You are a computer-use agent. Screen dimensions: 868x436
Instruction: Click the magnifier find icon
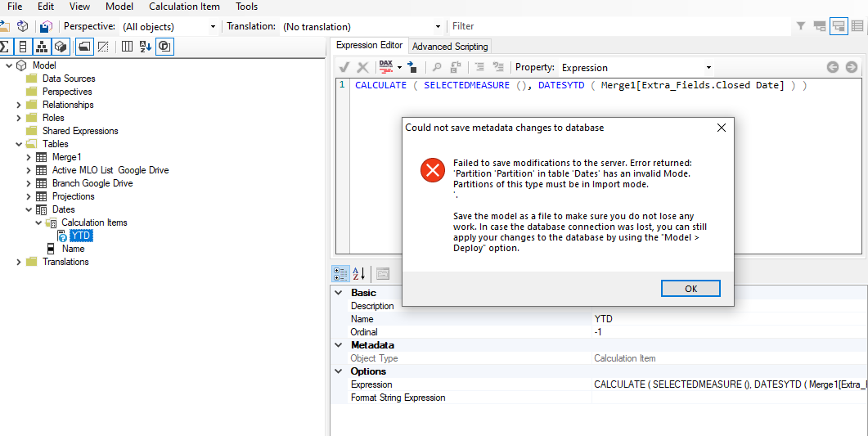point(437,68)
